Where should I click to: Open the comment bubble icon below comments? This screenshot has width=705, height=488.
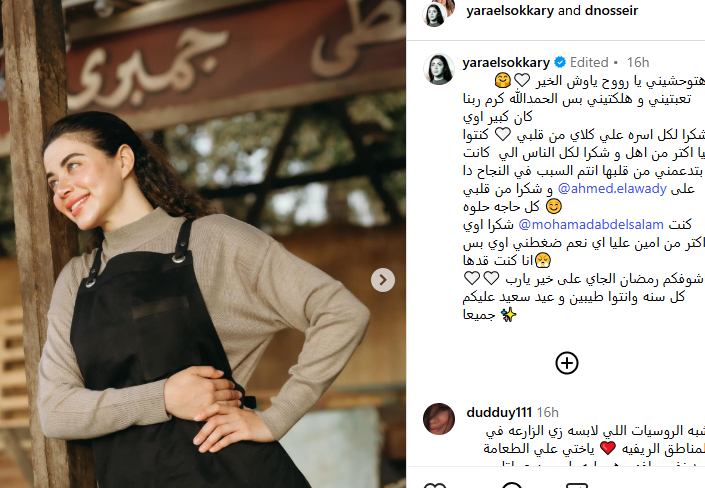511,485
